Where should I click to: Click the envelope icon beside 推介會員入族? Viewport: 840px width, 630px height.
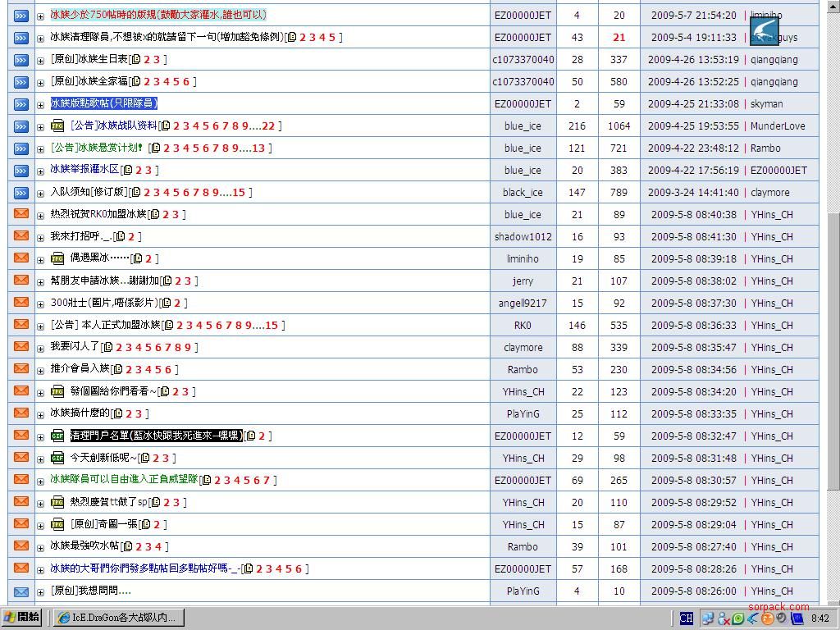(20, 369)
